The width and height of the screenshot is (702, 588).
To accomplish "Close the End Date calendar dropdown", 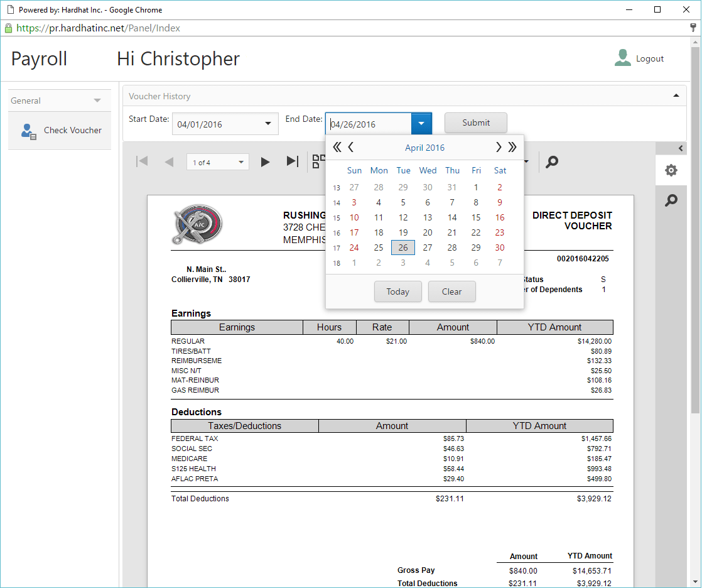I will coord(421,124).
